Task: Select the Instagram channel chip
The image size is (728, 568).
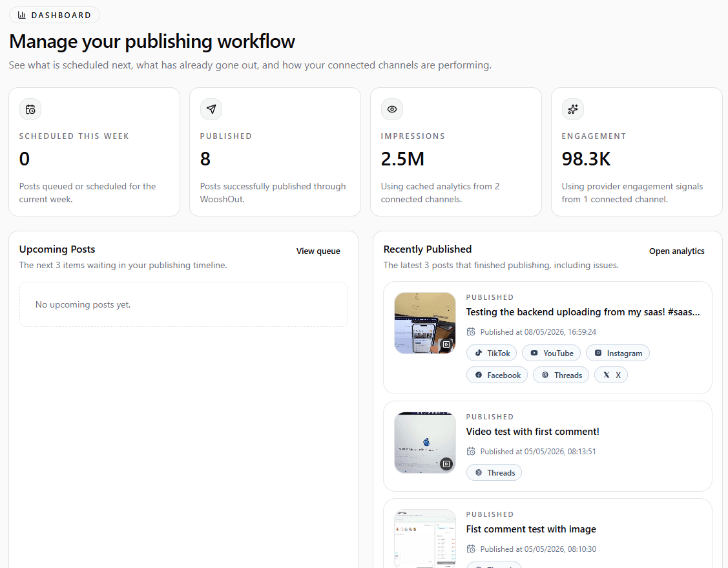Action: 618,353
